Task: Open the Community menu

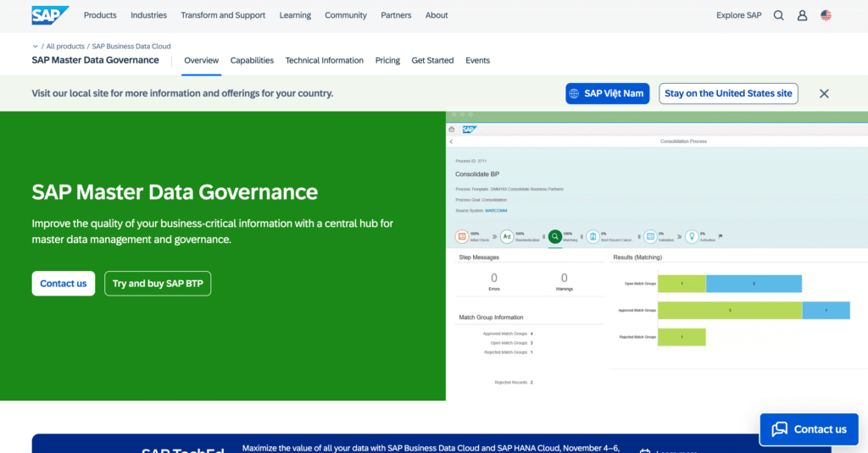Action: pyautogui.click(x=346, y=15)
